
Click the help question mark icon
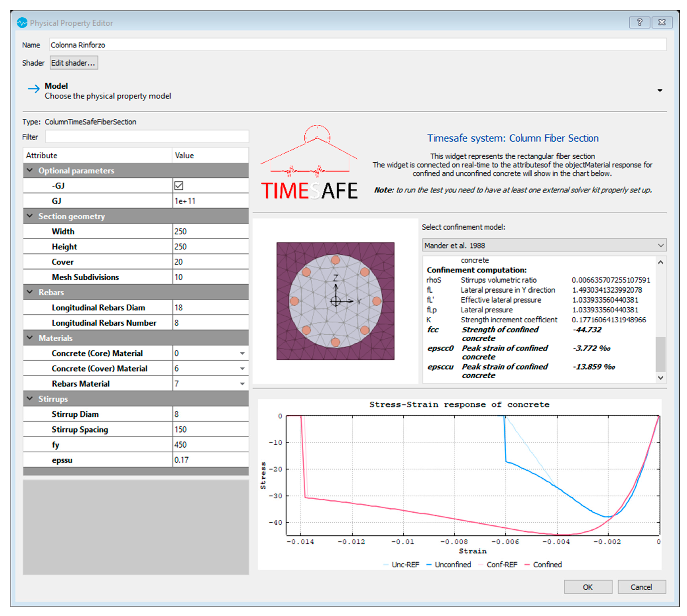(639, 23)
